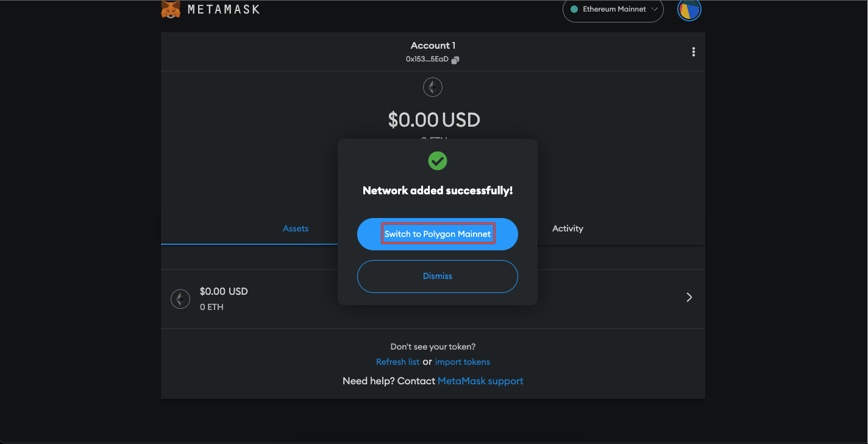Click the copy address icon next to 0x153...5EaD
The height and width of the screenshot is (444, 868).
456,59
